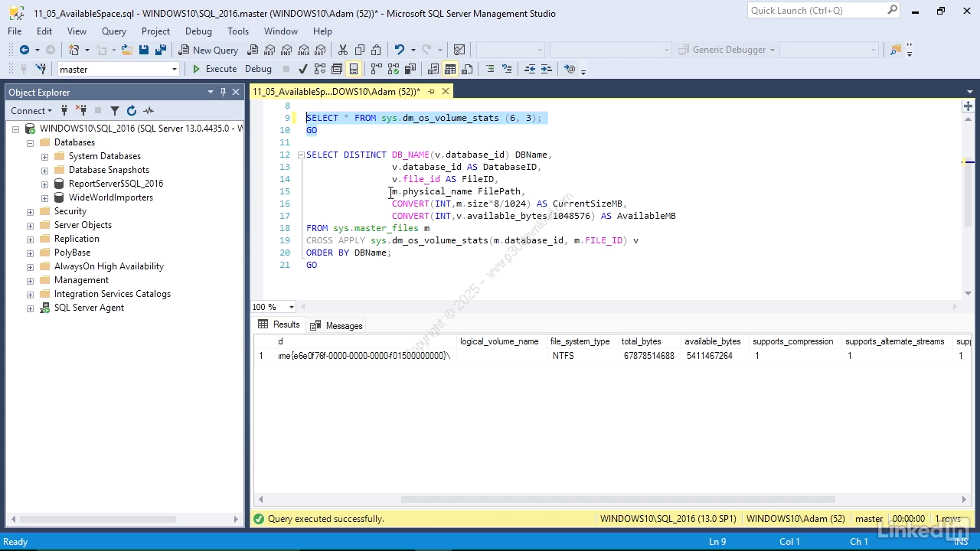This screenshot has width=980, height=551.
Task: Open the Query menu
Action: click(114, 31)
